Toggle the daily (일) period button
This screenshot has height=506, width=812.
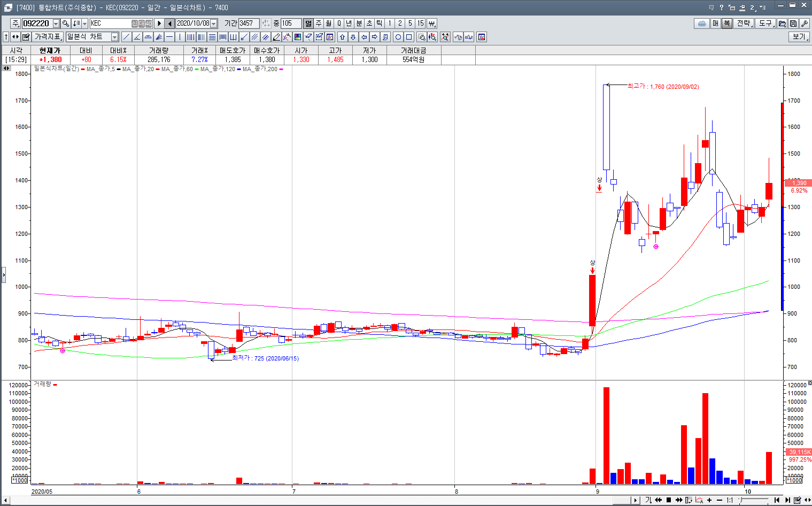pyautogui.click(x=308, y=24)
